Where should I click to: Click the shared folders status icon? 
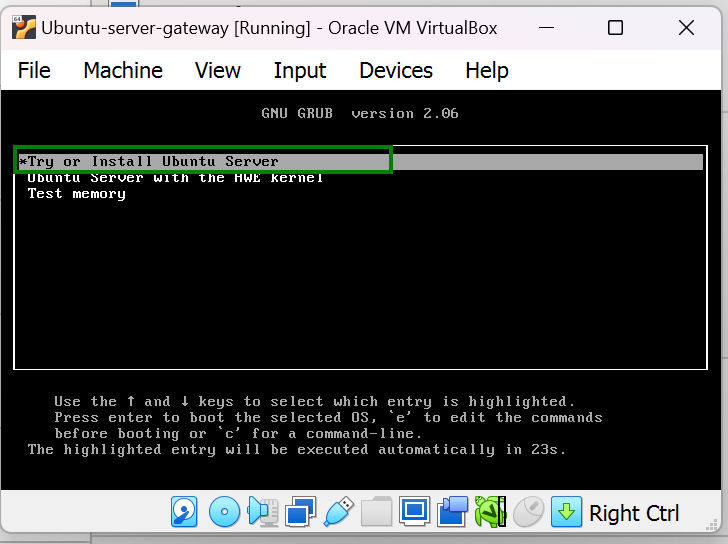click(x=377, y=512)
